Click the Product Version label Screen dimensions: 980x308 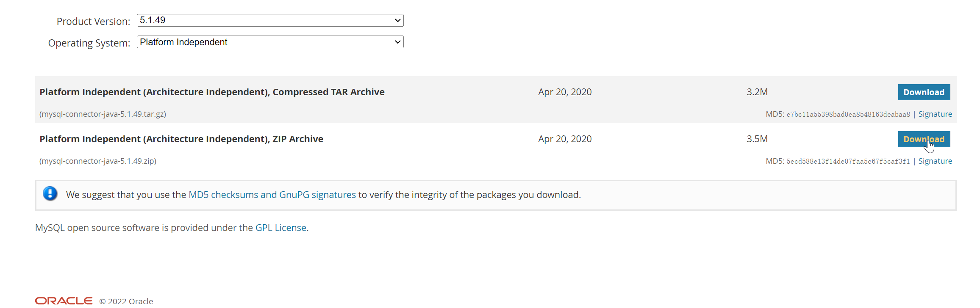click(93, 22)
